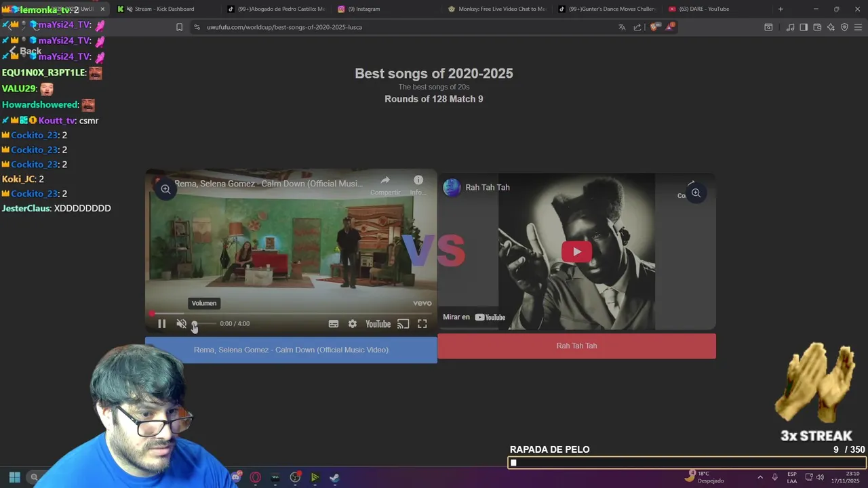This screenshot has height=488, width=868.
Task: Toggle the browser sidebar panel
Action: [804, 27]
